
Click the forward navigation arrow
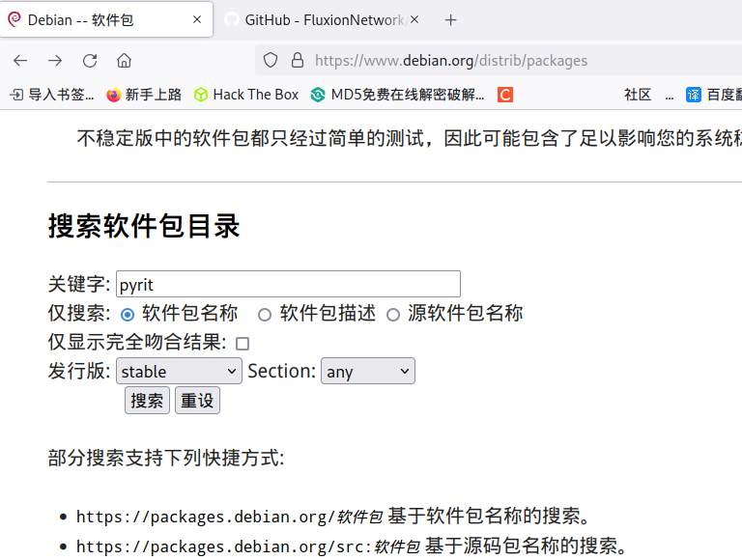pos(55,60)
